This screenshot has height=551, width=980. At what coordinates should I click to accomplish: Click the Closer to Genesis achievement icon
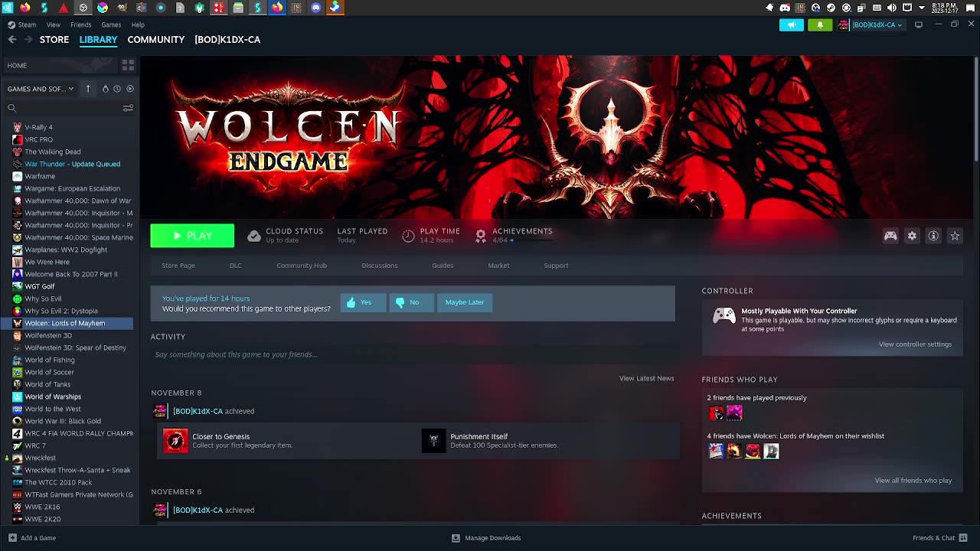click(x=175, y=441)
